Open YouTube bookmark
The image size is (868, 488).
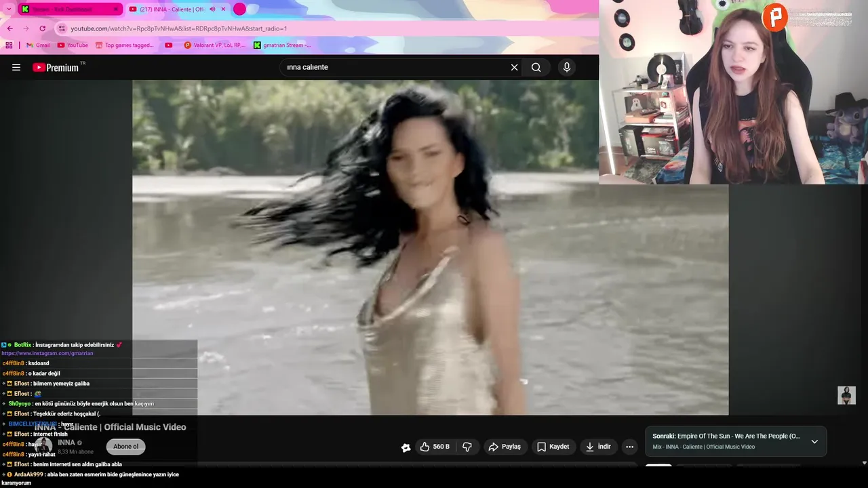(x=73, y=45)
